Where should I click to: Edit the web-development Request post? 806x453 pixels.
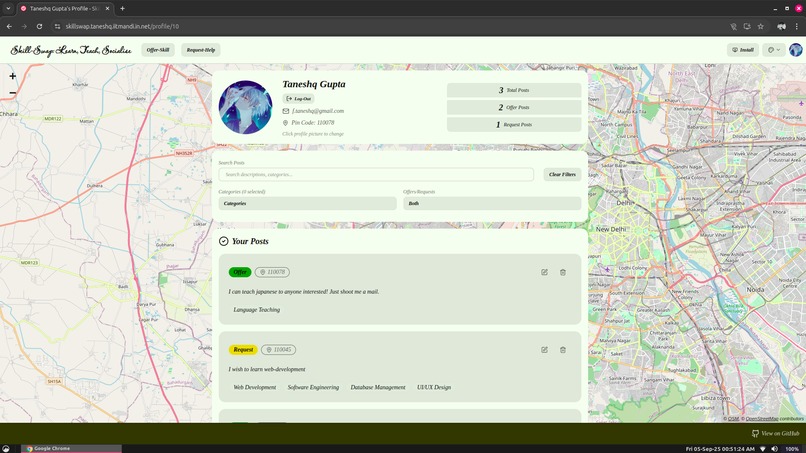(x=544, y=350)
